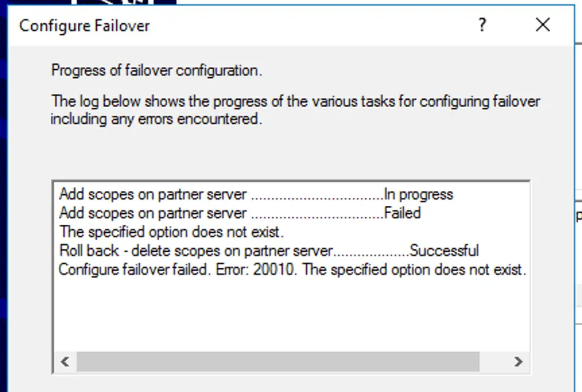The height and width of the screenshot is (392, 582).
Task: Click the 'Progress of failover configuration.' heading
Action: pyautogui.click(x=157, y=70)
